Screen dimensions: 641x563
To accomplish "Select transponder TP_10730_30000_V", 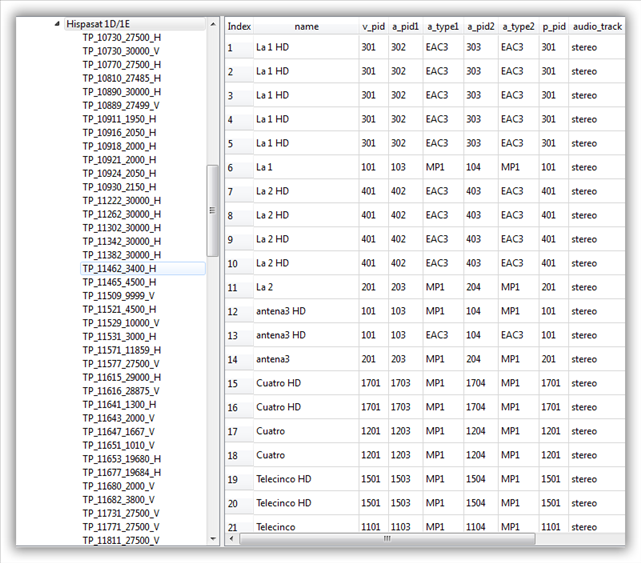I will tap(121, 51).
